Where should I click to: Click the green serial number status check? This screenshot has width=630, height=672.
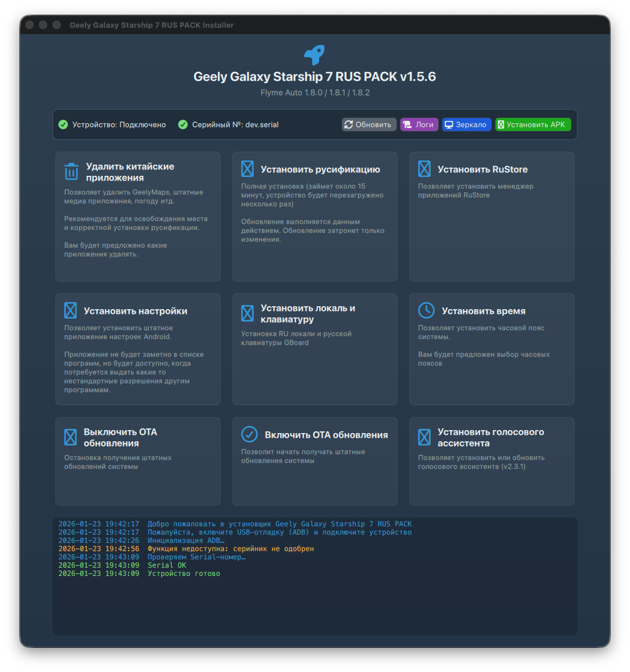183,124
